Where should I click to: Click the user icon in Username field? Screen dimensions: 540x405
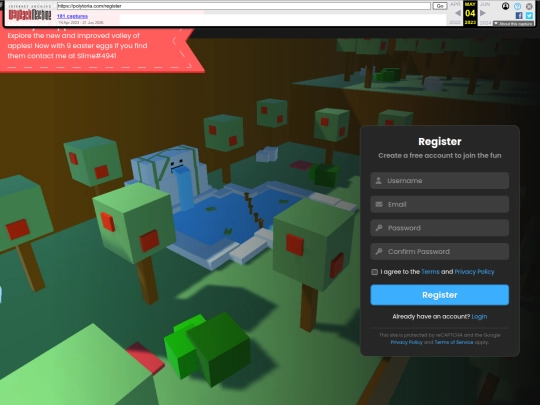point(378,180)
